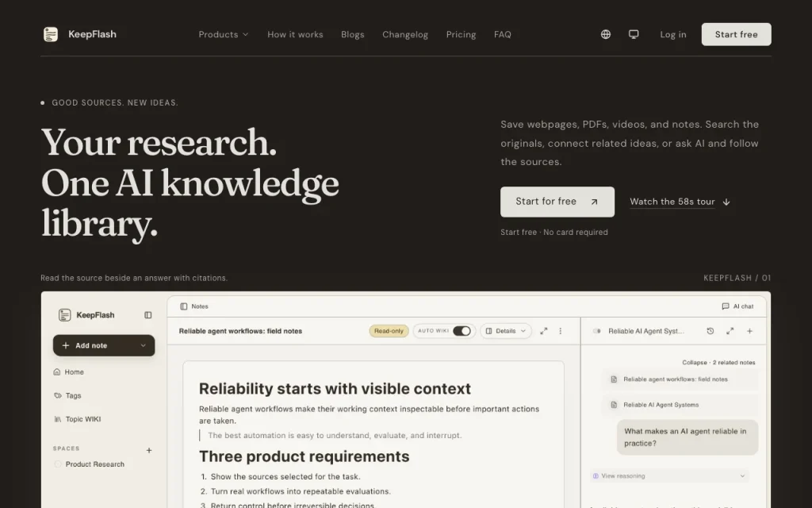Click the SPACES section label
812x508 pixels.
point(67,448)
